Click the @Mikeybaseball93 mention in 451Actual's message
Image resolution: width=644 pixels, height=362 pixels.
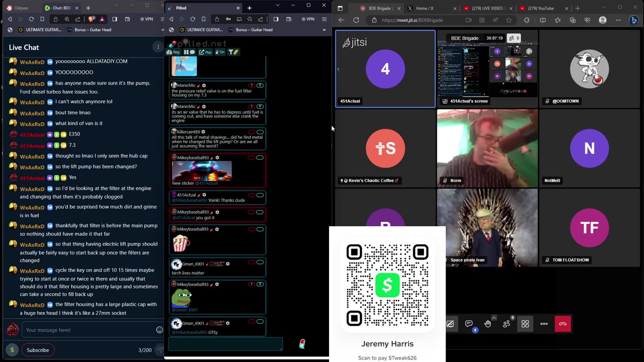point(190,200)
